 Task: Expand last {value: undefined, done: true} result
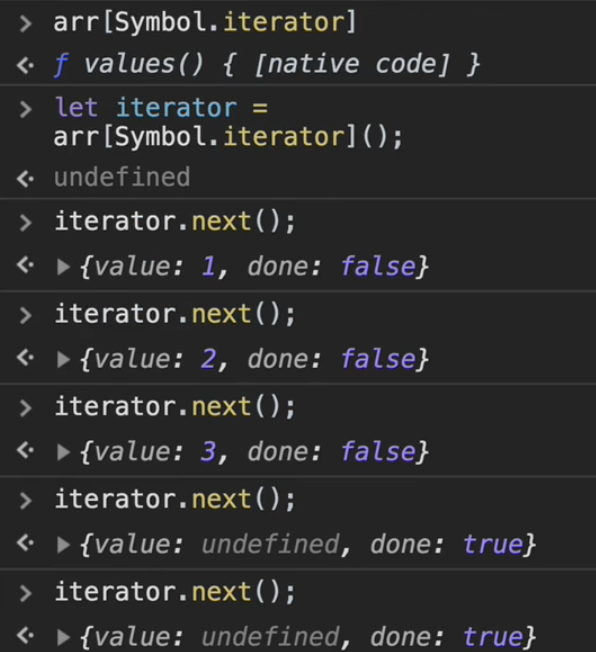(63, 637)
